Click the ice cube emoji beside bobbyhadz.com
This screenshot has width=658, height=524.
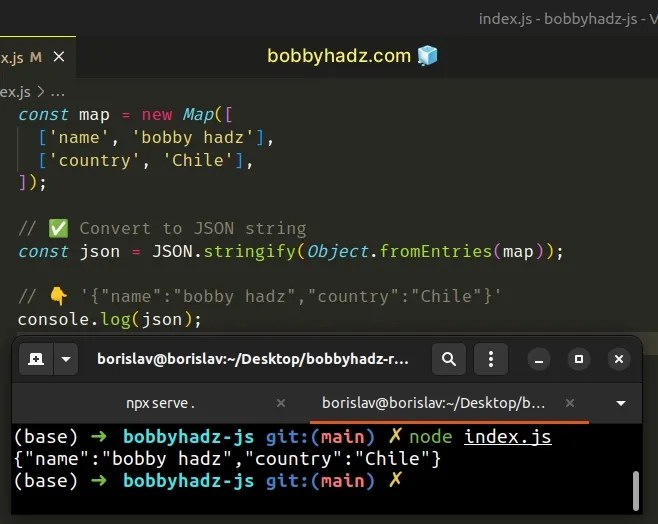coord(428,55)
